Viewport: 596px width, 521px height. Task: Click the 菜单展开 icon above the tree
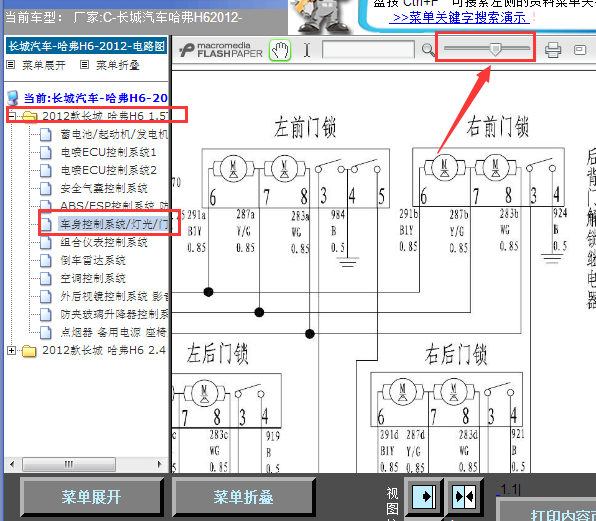(x=11, y=65)
